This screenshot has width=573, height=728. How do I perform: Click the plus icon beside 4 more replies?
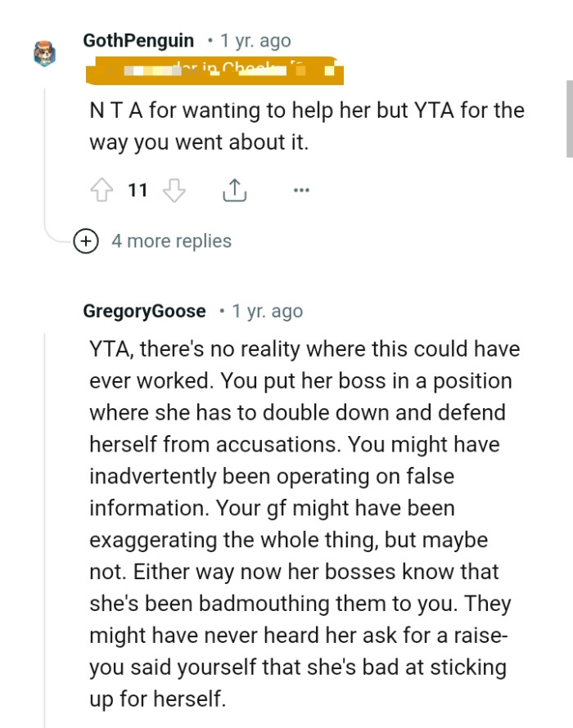pos(87,241)
